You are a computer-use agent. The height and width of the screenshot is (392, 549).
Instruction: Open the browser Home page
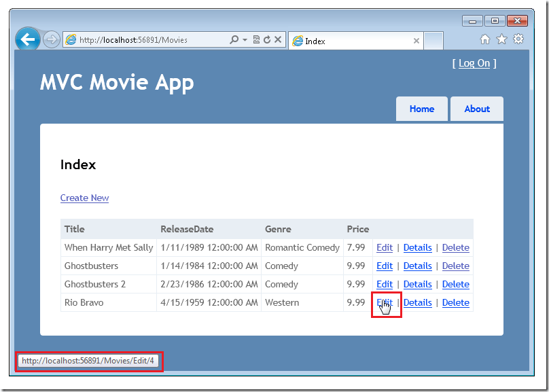click(x=485, y=39)
